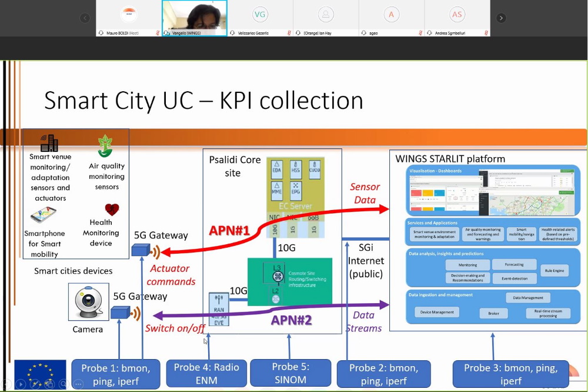Click ageo participant A avatar
The width and height of the screenshot is (588, 392).
[391, 14]
